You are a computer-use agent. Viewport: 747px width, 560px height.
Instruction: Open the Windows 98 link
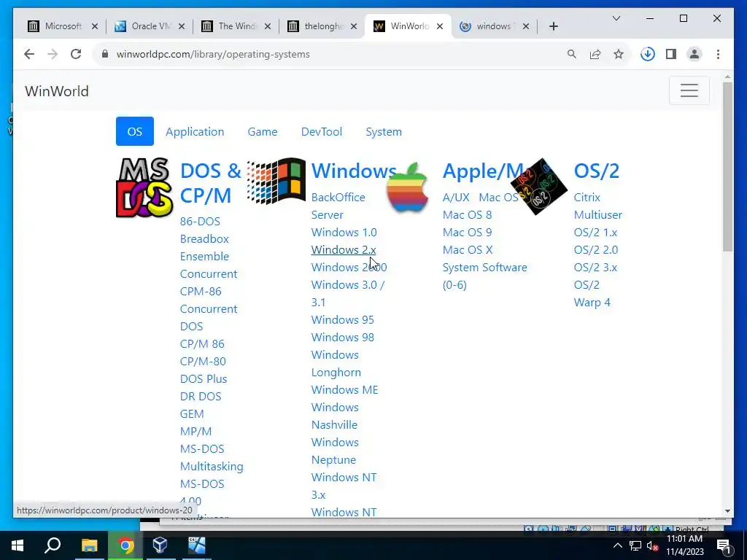pyautogui.click(x=343, y=338)
